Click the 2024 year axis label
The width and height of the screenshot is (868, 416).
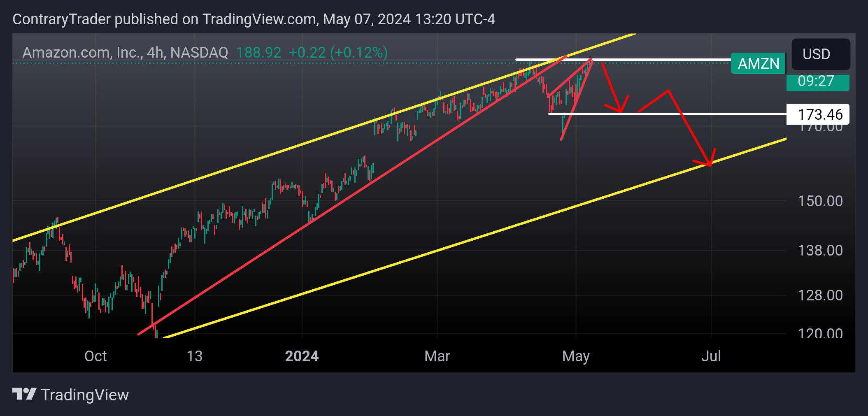tap(302, 356)
